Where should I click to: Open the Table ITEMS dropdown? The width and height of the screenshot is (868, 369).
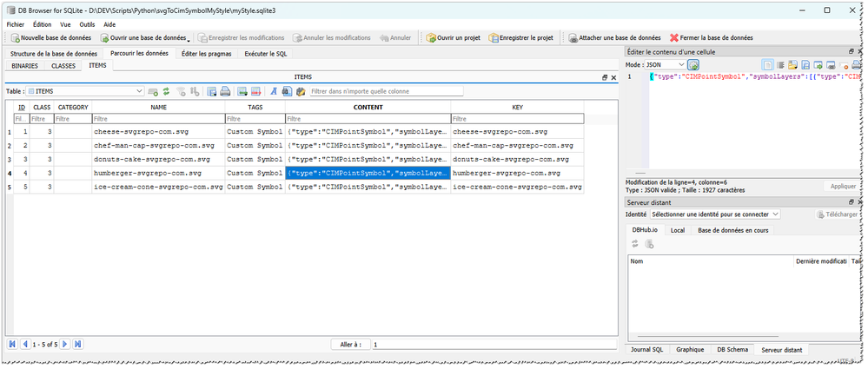[86, 91]
